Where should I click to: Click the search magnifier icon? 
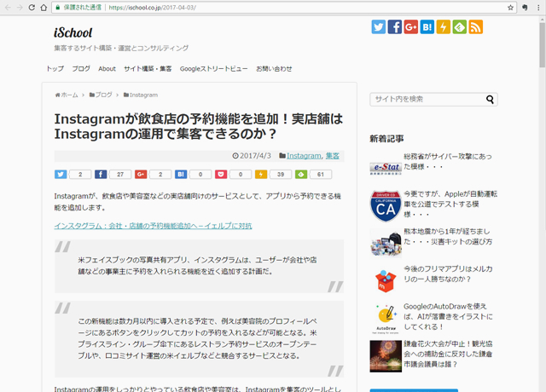click(491, 99)
